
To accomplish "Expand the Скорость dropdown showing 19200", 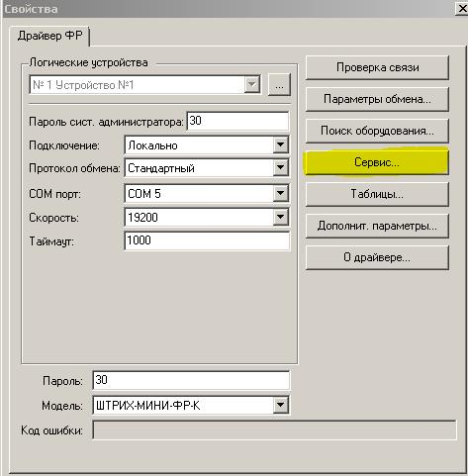I will pos(280,217).
